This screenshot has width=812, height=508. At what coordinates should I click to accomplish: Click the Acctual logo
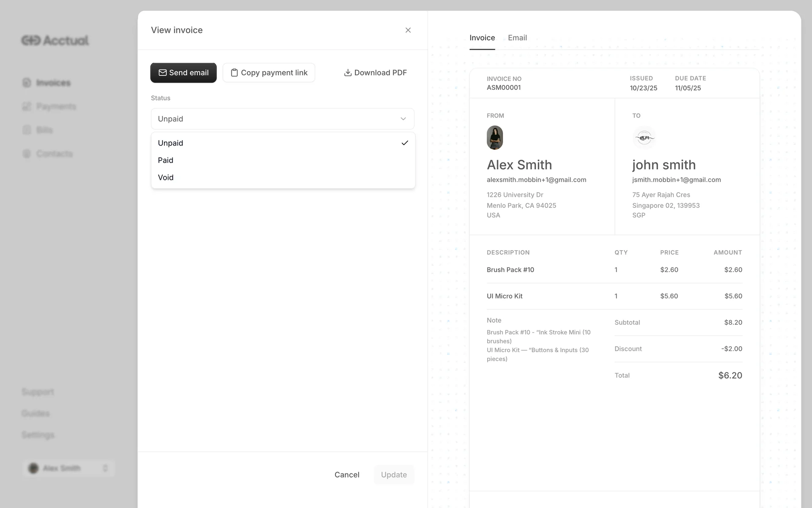coord(55,40)
